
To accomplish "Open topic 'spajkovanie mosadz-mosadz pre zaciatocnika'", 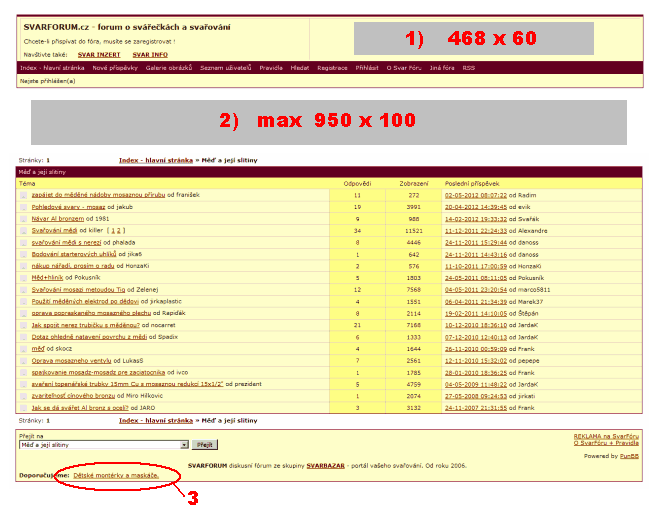I will click(98, 372).
